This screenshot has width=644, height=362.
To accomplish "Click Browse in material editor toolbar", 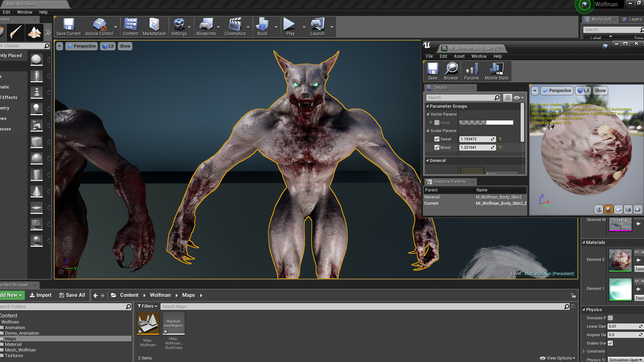I will [451, 71].
